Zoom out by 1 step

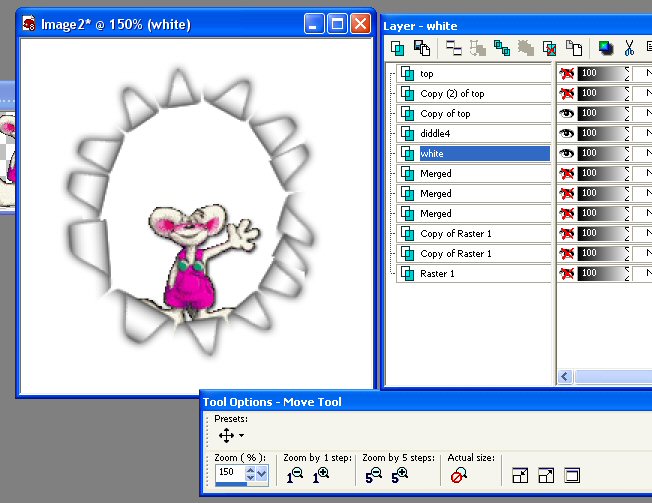(x=294, y=475)
